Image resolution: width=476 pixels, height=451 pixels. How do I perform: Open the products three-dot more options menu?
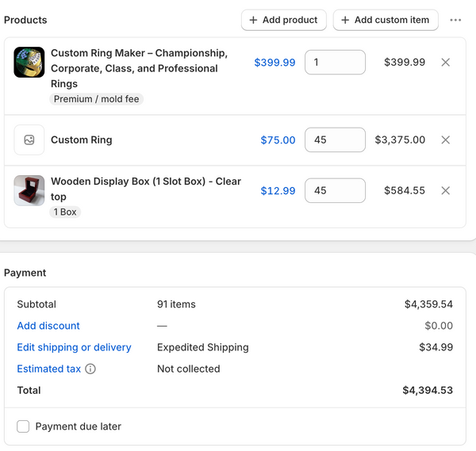click(455, 20)
